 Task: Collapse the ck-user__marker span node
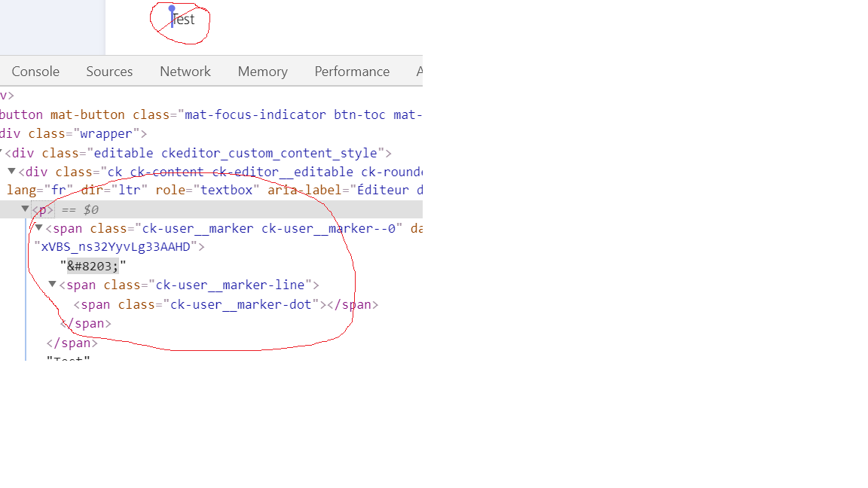pos(38,227)
